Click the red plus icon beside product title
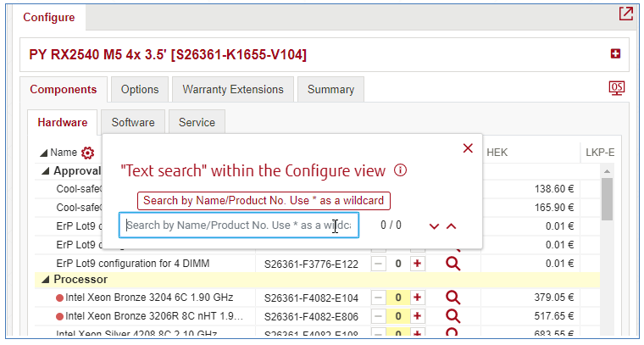The width and height of the screenshot is (644, 345). [615, 53]
